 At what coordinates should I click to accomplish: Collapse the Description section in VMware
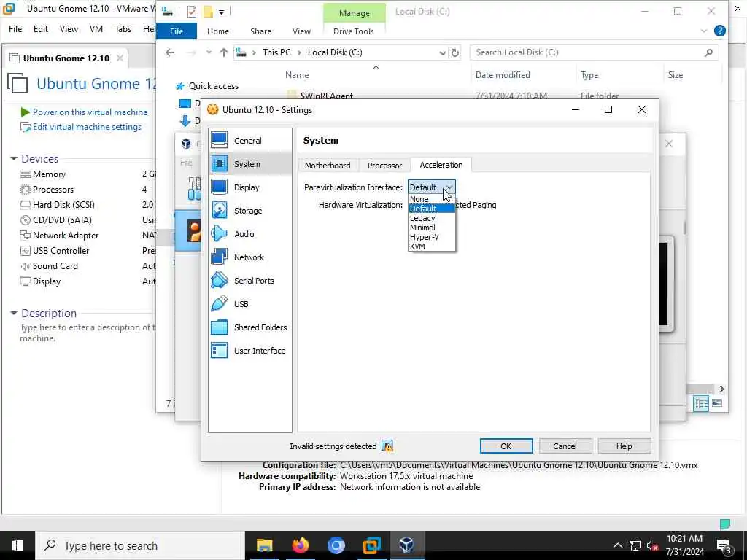pyautogui.click(x=14, y=314)
